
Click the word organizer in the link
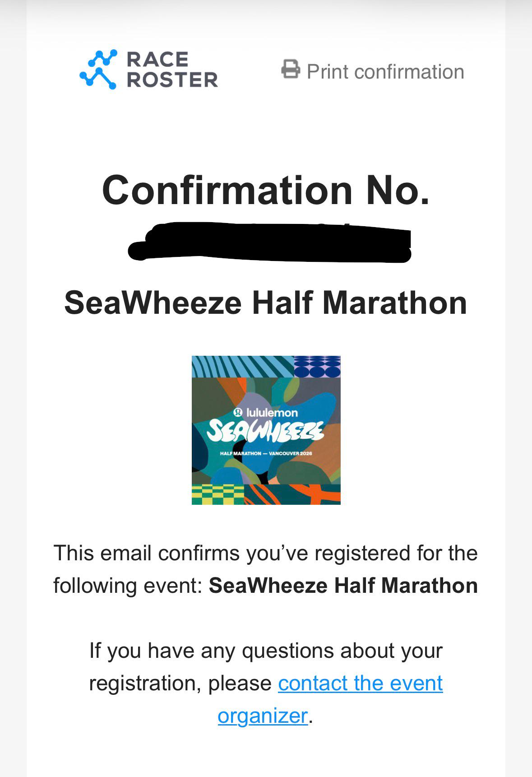[x=263, y=716]
